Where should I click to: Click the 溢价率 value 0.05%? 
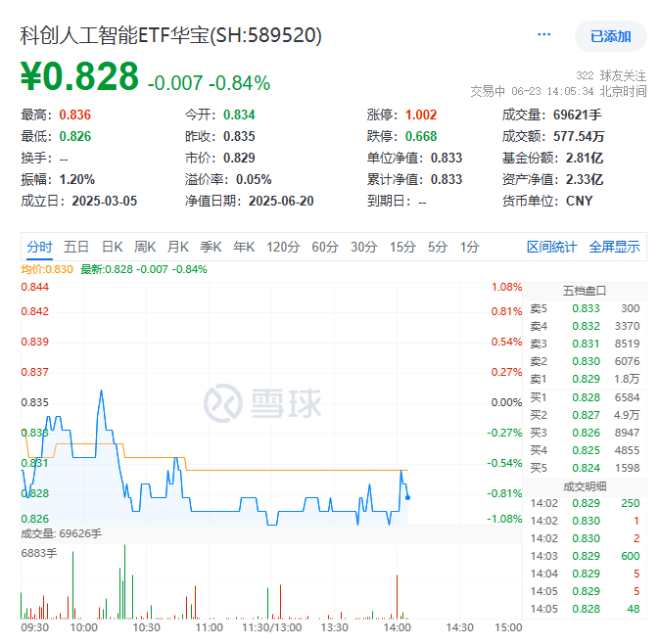coord(254,179)
